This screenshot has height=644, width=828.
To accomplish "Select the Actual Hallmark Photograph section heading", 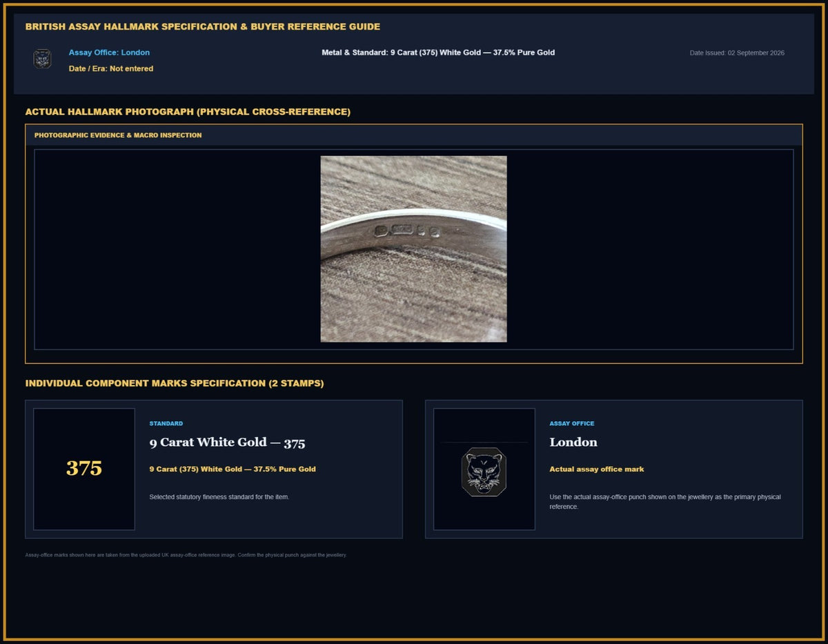I will click(188, 112).
